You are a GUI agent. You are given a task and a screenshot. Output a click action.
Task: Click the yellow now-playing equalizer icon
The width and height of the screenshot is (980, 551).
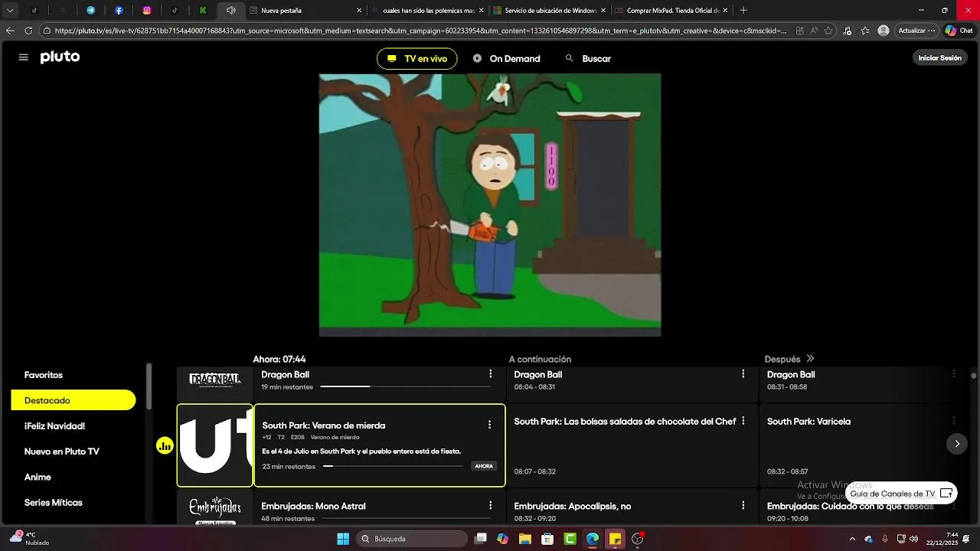coord(165,445)
